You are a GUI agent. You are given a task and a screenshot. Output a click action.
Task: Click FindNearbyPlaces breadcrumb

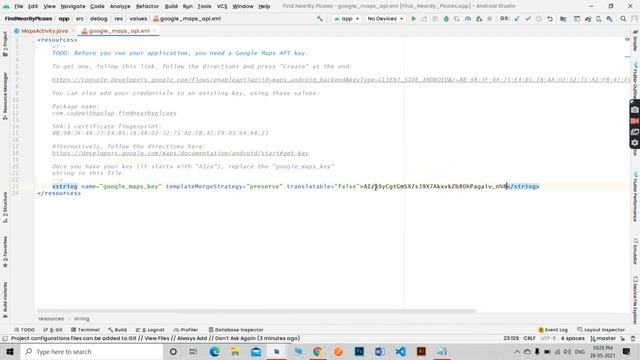(29, 19)
